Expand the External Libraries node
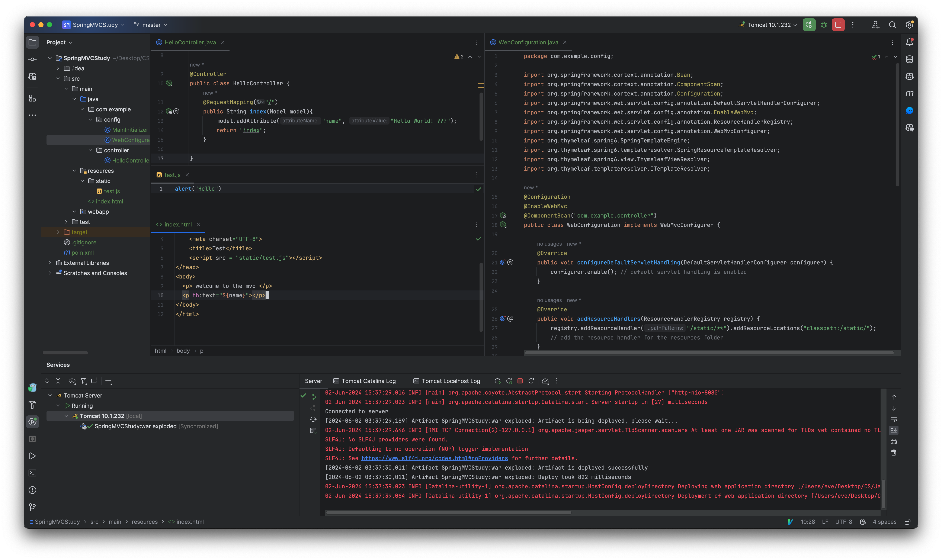Image resolution: width=942 pixels, height=560 pixels. click(x=50, y=263)
